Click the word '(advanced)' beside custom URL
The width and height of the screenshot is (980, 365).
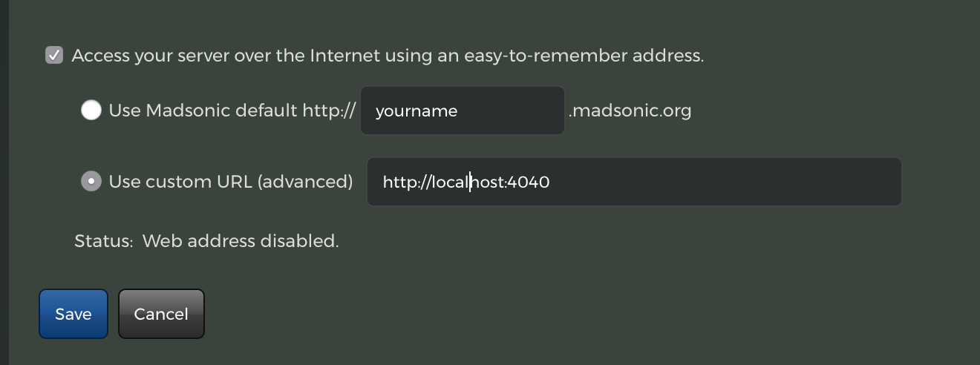click(304, 182)
